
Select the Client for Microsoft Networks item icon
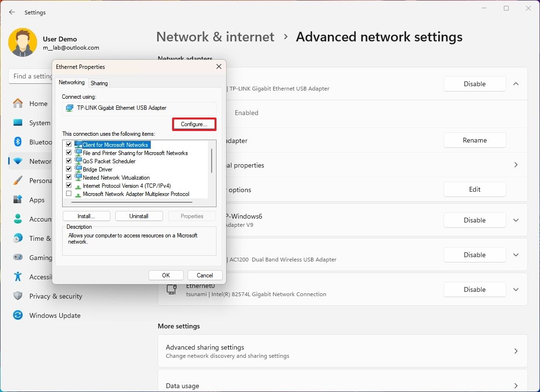pos(78,144)
